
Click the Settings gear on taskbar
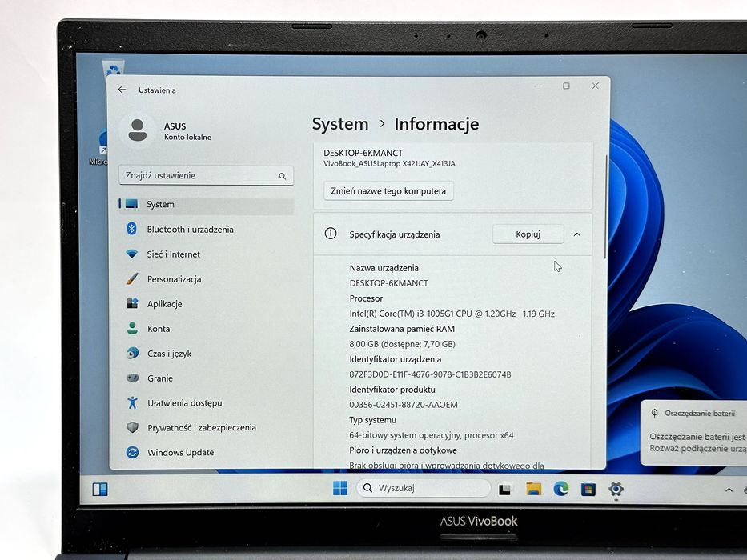pos(616,489)
